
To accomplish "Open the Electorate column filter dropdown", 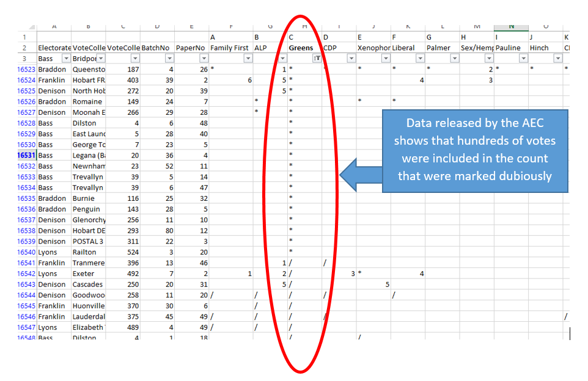I will 66,59.
